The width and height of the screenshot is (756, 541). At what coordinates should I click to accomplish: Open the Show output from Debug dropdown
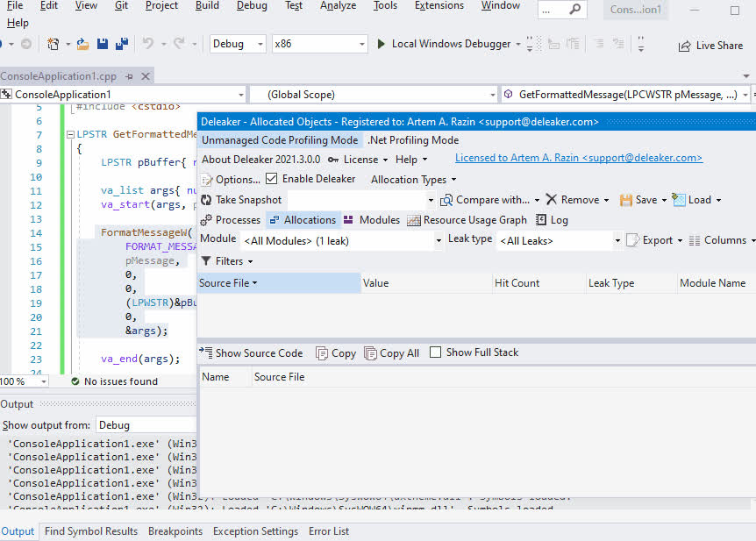[x=146, y=425]
